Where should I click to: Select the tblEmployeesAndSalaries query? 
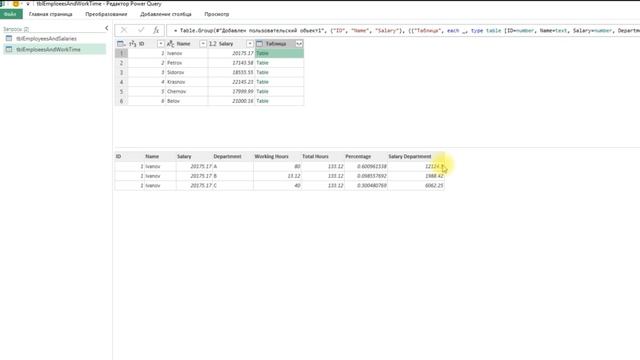tap(46, 38)
